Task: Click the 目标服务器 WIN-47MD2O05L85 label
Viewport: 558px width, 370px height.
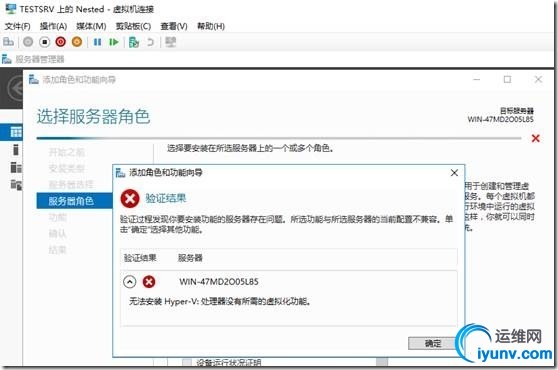Action: [501, 115]
